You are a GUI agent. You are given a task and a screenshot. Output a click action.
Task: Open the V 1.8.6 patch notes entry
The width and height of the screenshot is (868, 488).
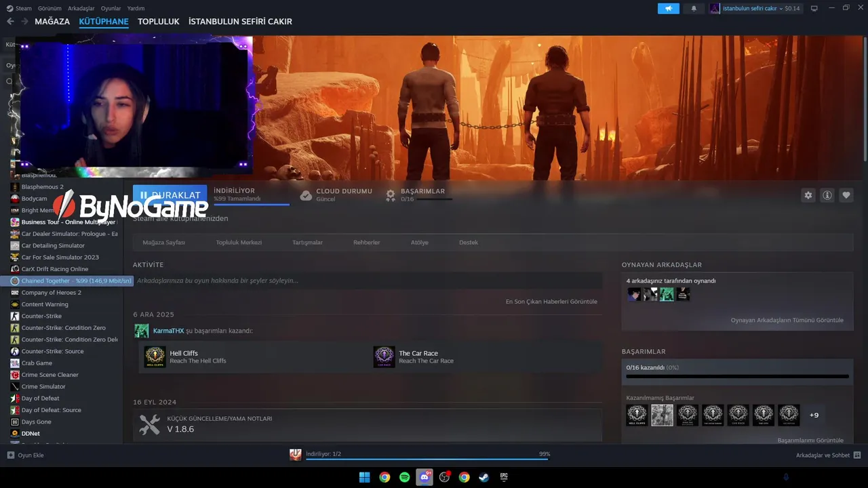click(x=368, y=425)
